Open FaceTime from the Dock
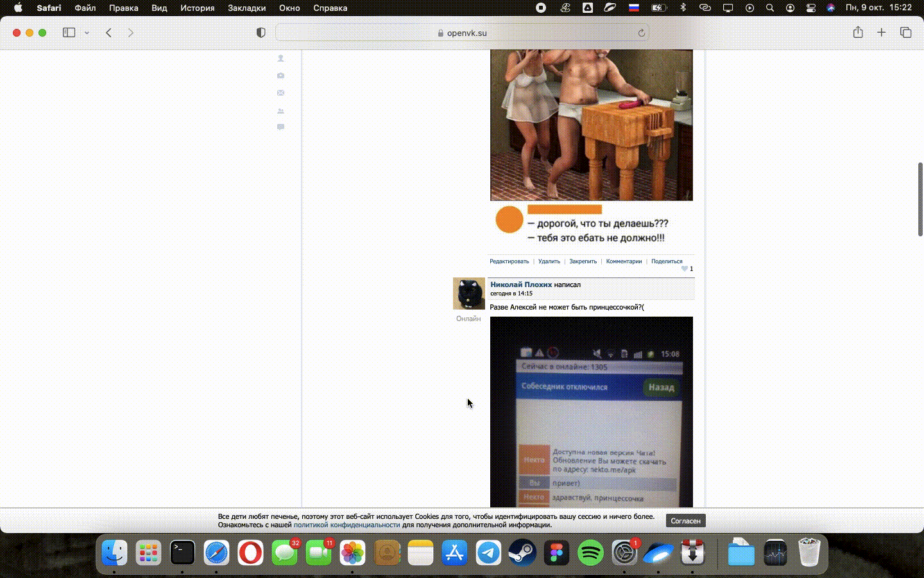924x578 pixels. [x=318, y=552]
